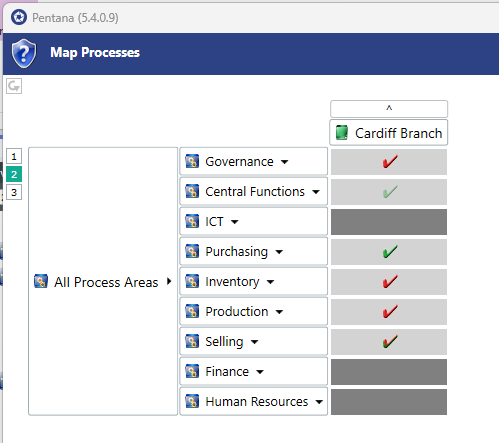
Task: Open the Selling dropdown arrow
Action: (x=254, y=342)
